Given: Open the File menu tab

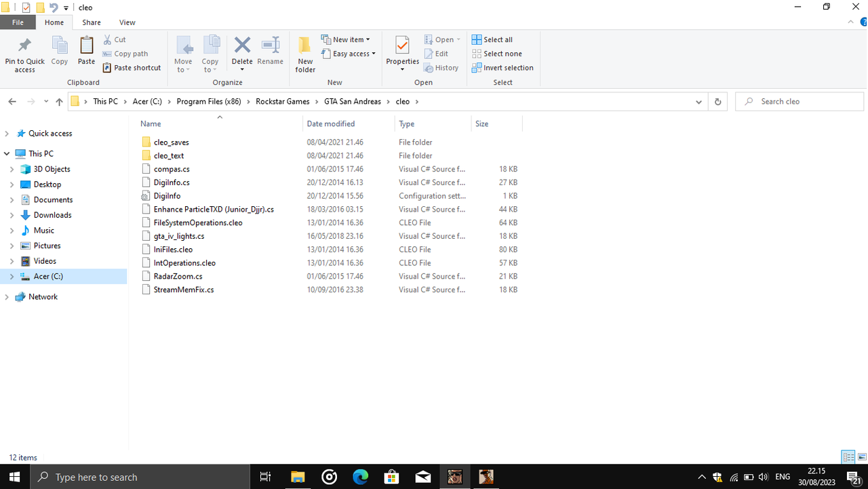Looking at the screenshot, I should click(18, 22).
